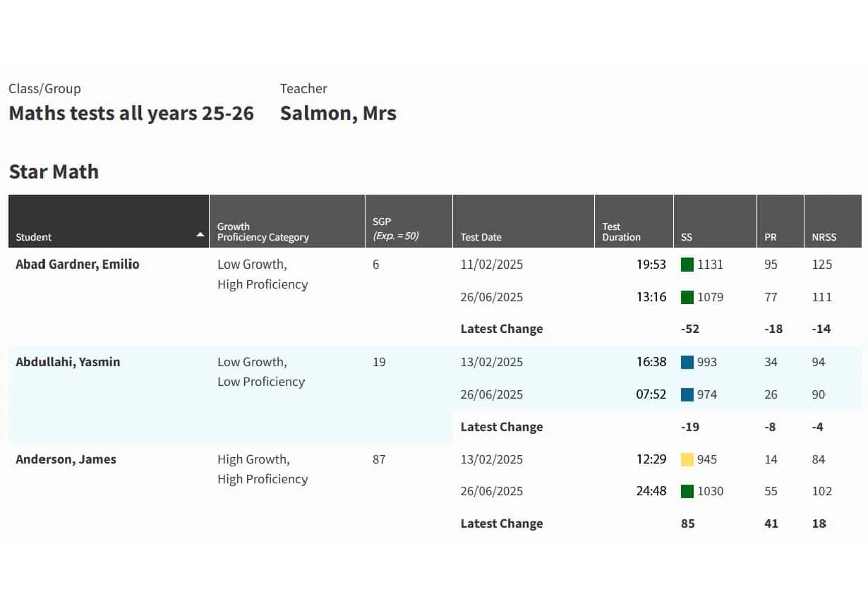Open student Abad Gardner, Emilio

(78, 265)
